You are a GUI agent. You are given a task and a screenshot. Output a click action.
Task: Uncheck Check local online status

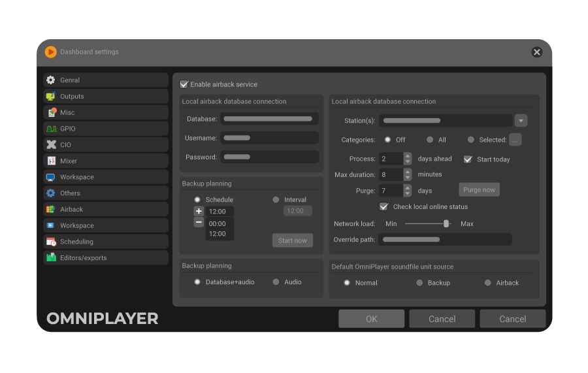(x=384, y=206)
